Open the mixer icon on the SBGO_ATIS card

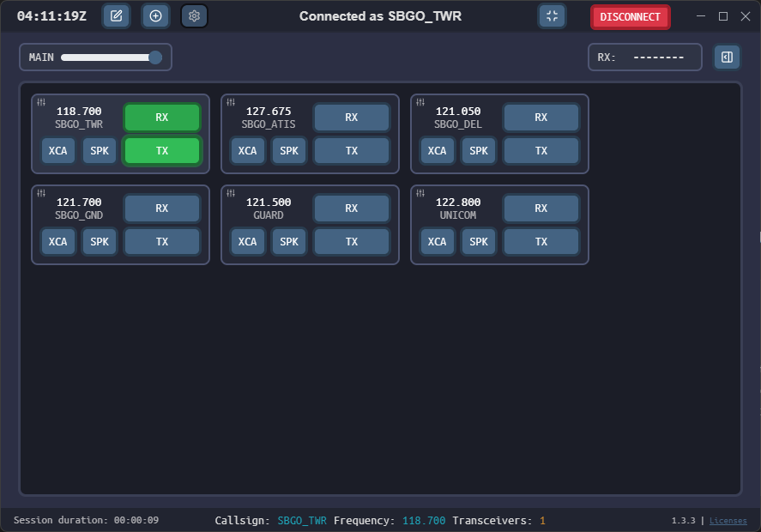pyautogui.click(x=231, y=102)
